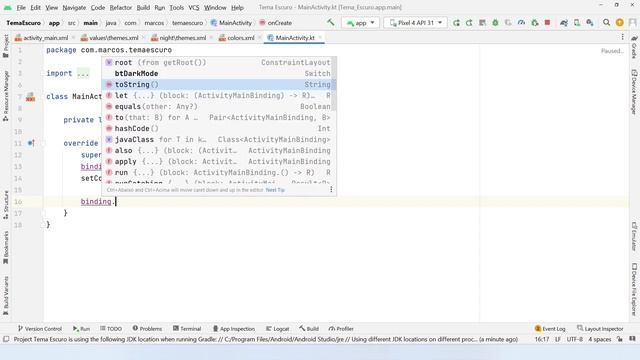Open the editor tabs more options menu
Screen dimensions: 640x360
622,37
